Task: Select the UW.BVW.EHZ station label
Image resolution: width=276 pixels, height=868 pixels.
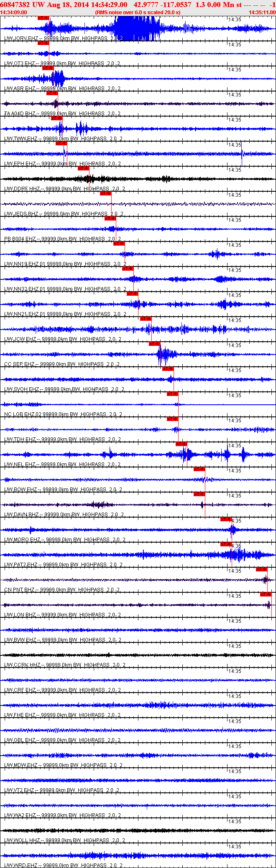Action: tap(63, 640)
